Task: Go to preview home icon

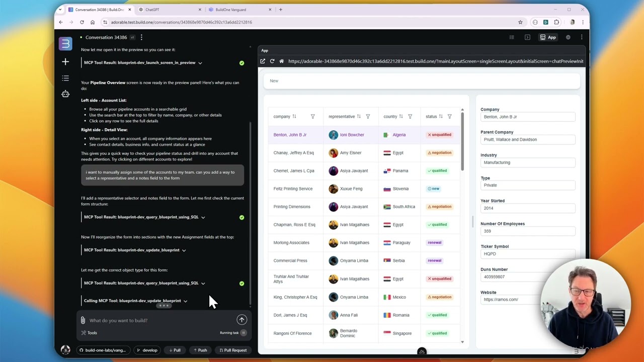Action: tap(282, 61)
